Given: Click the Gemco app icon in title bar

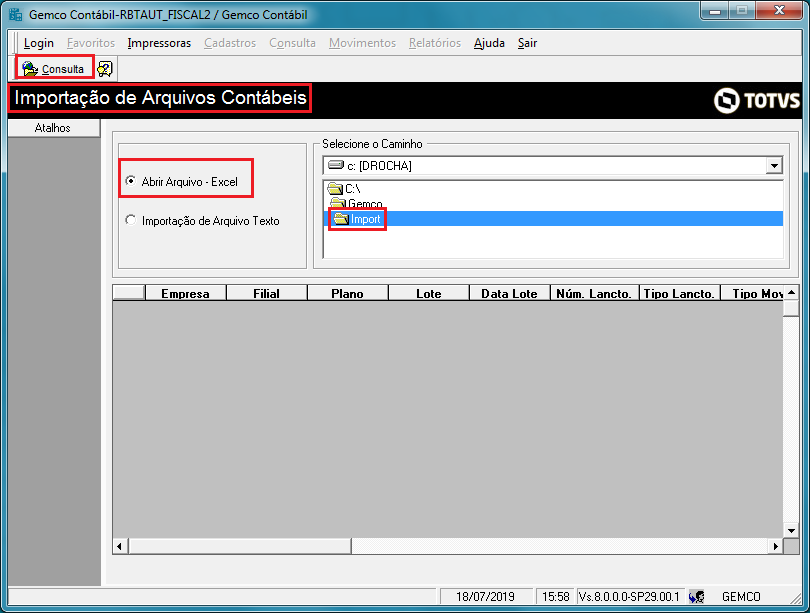Looking at the screenshot, I should tap(15, 14).
